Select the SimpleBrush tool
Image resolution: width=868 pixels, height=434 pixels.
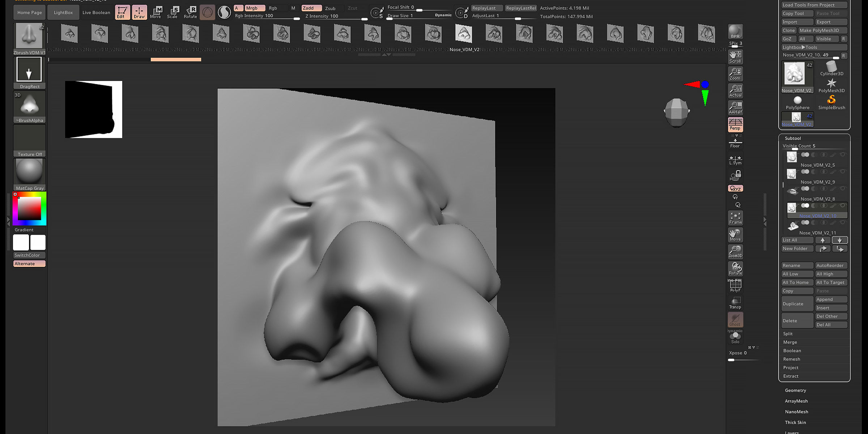pos(831,103)
